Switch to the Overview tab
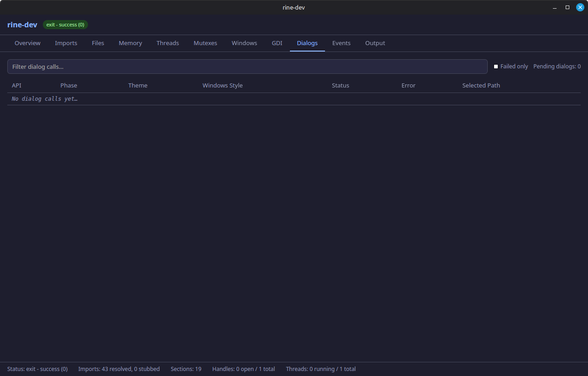This screenshot has height=376, width=588. coord(27,43)
